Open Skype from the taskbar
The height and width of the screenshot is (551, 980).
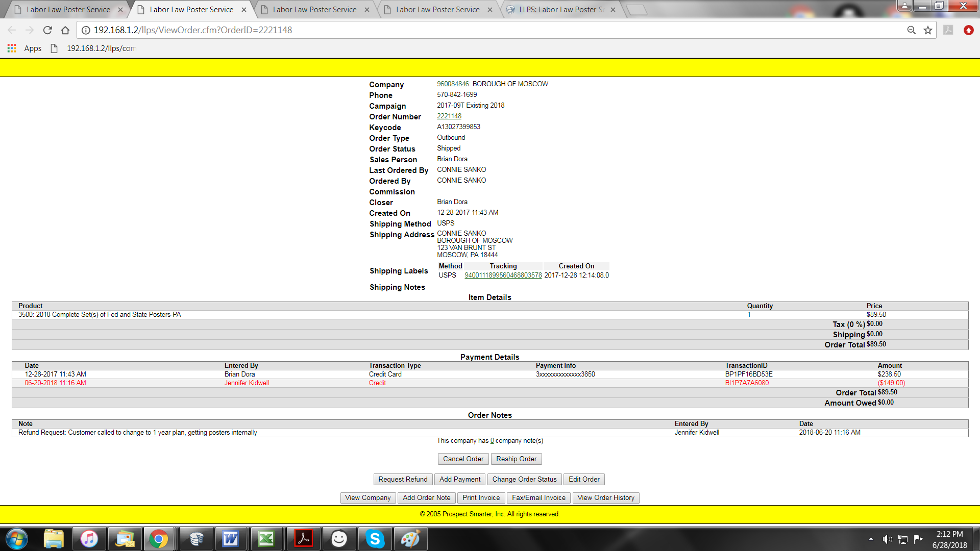375,539
